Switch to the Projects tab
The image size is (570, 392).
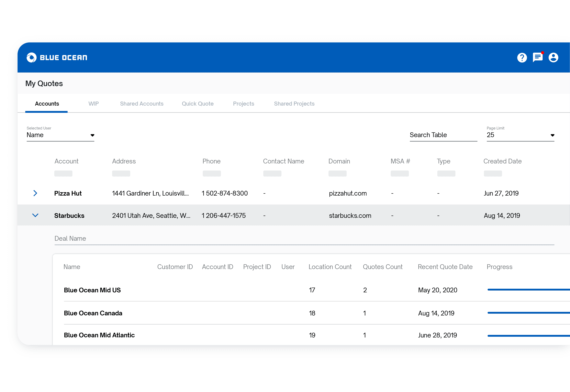244,104
